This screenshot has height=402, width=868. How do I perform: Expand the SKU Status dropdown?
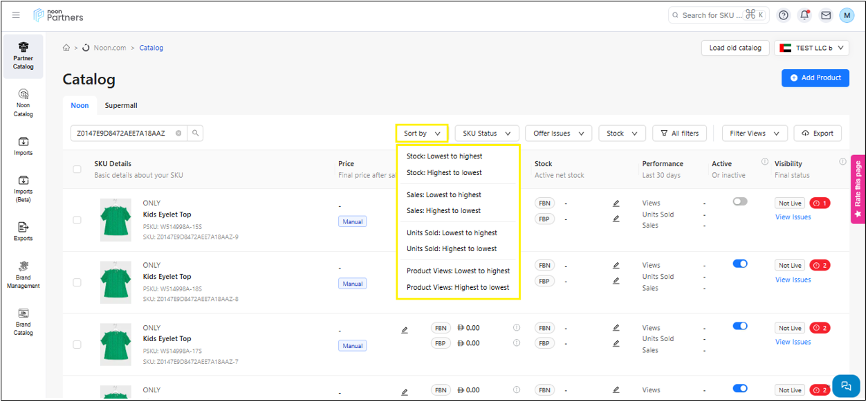486,134
